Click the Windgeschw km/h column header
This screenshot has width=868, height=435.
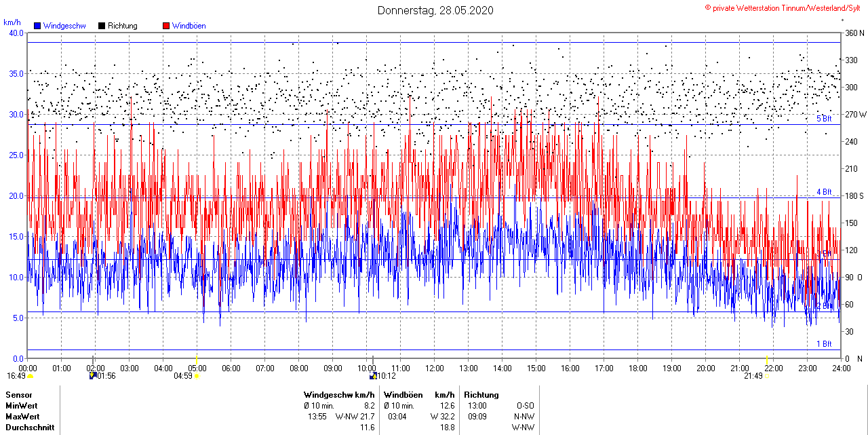pos(339,394)
